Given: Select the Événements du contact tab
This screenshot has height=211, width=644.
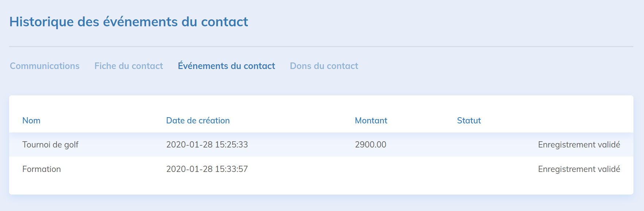Looking at the screenshot, I should click(226, 66).
